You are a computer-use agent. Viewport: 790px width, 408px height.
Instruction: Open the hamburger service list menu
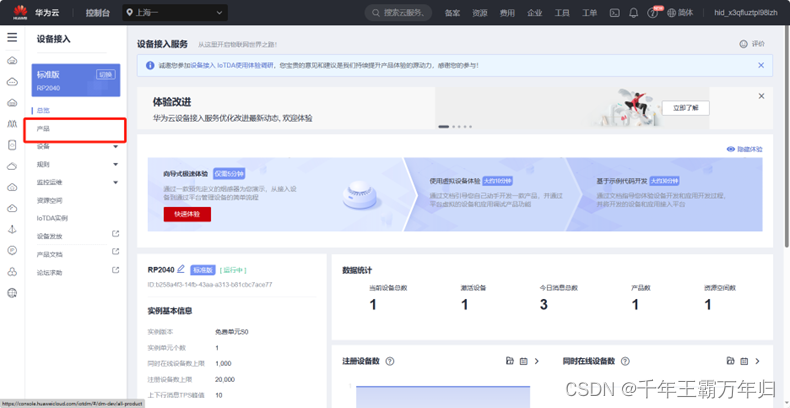click(12, 37)
